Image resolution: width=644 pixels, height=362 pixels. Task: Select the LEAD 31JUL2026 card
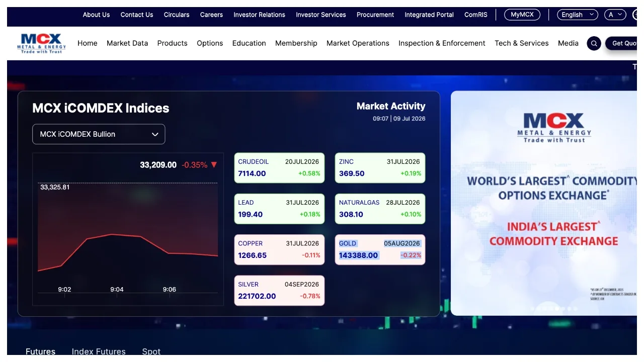tap(279, 209)
